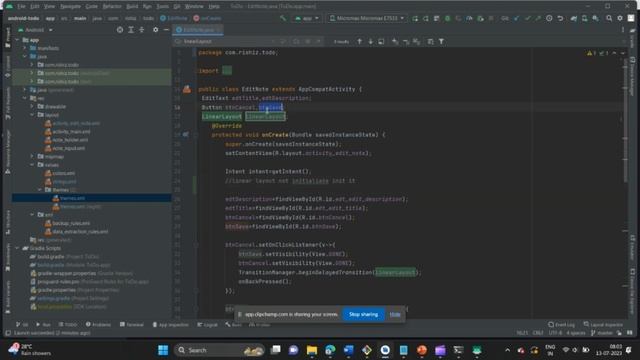Select the EditNote.java editor tab
Viewport: 640px width, 360px height.
(198, 30)
